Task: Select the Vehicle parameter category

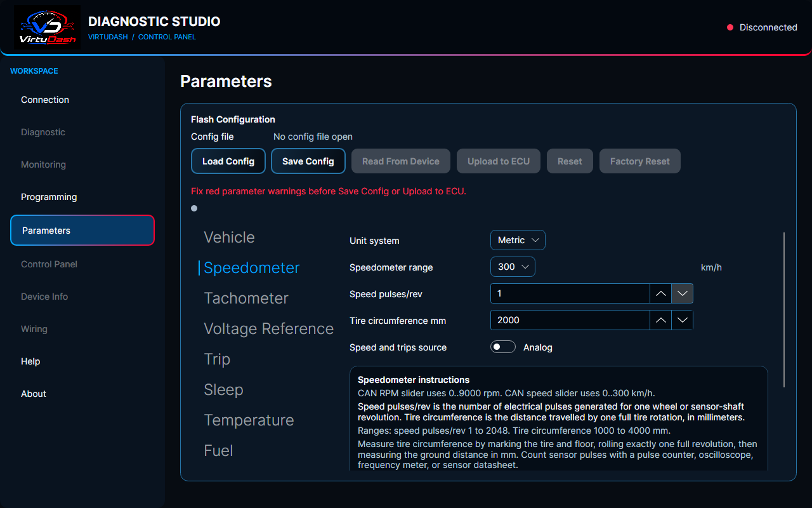Action: click(x=229, y=237)
